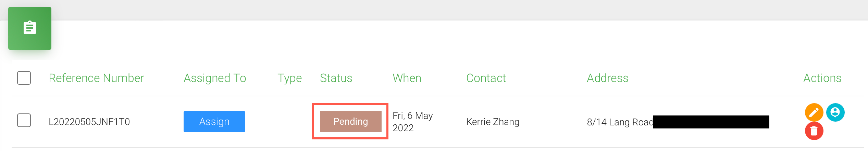Click contact name Kerrie Zhang
This screenshot has width=868, height=151.
pos(493,122)
